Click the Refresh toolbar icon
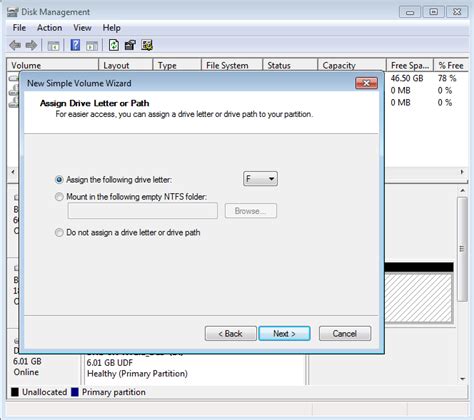 [114, 45]
